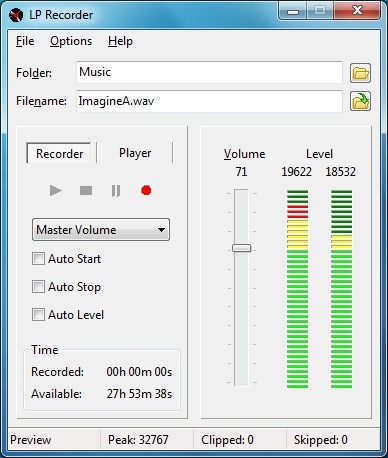
Task: Click into the Filename field showing ImagineA.wav
Action: coord(209,101)
